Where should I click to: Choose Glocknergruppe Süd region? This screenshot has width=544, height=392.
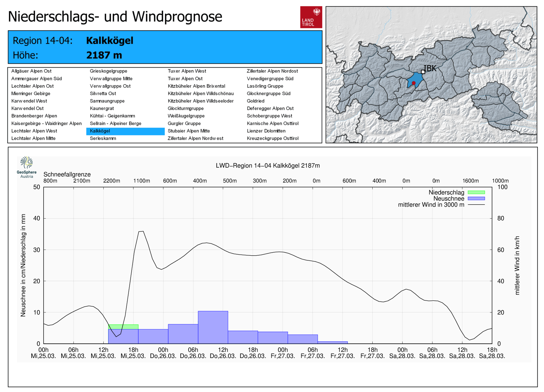pos(269,93)
